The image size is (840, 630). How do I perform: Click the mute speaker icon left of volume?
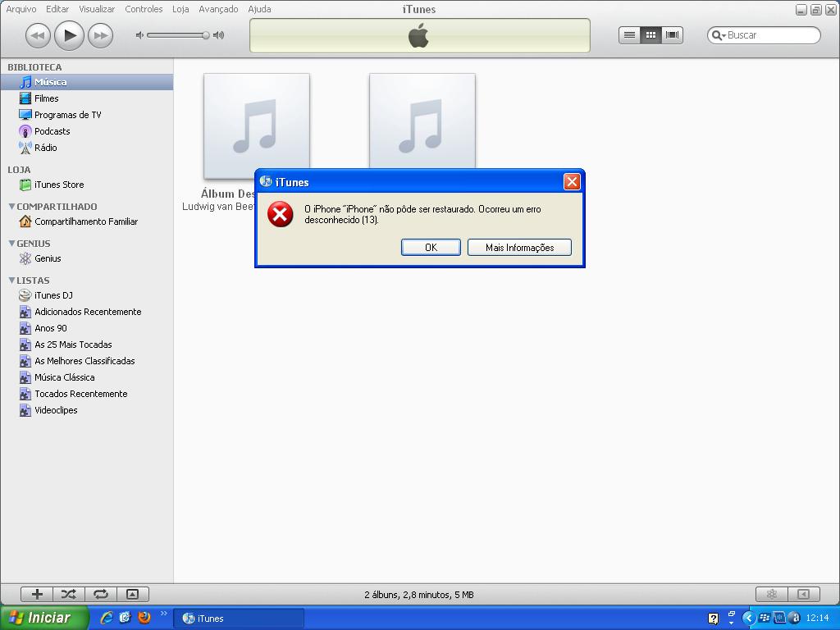coord(139,35)
